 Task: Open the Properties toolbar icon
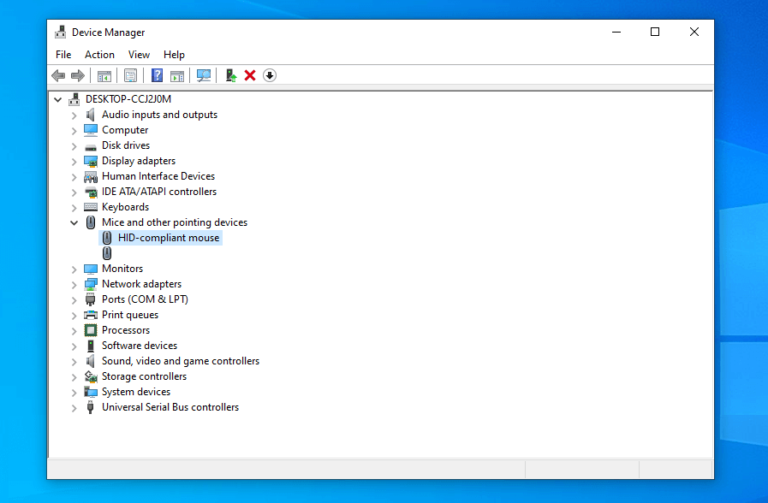(130, 75)
